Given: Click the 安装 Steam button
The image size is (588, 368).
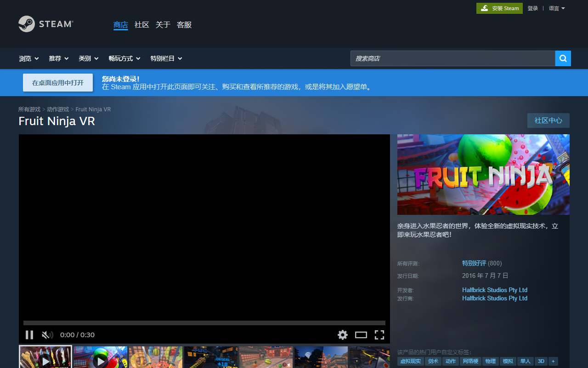Looking at the screenshot, I should point(499,8).
